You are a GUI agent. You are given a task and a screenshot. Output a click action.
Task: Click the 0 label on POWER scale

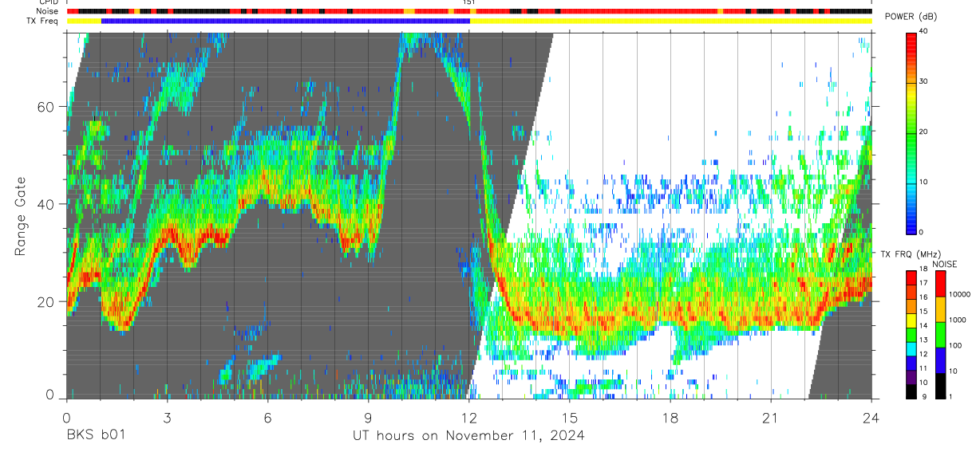[x=921, y=232]
